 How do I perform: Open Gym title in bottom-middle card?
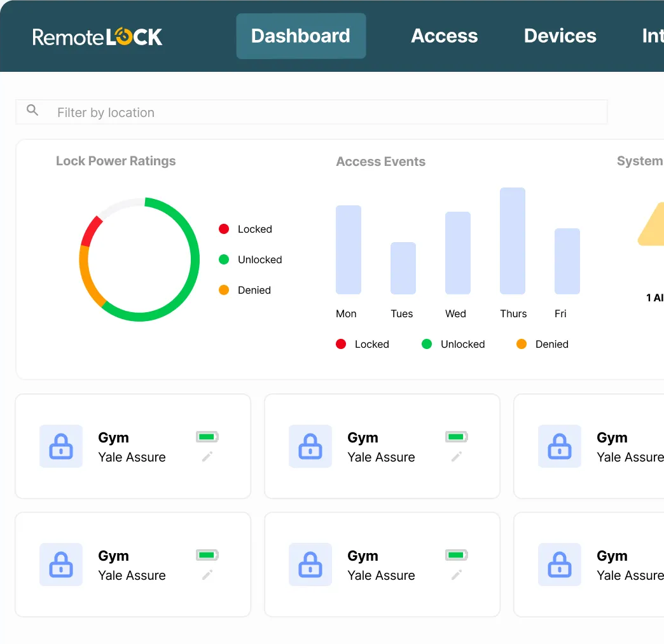coord(363,556)
